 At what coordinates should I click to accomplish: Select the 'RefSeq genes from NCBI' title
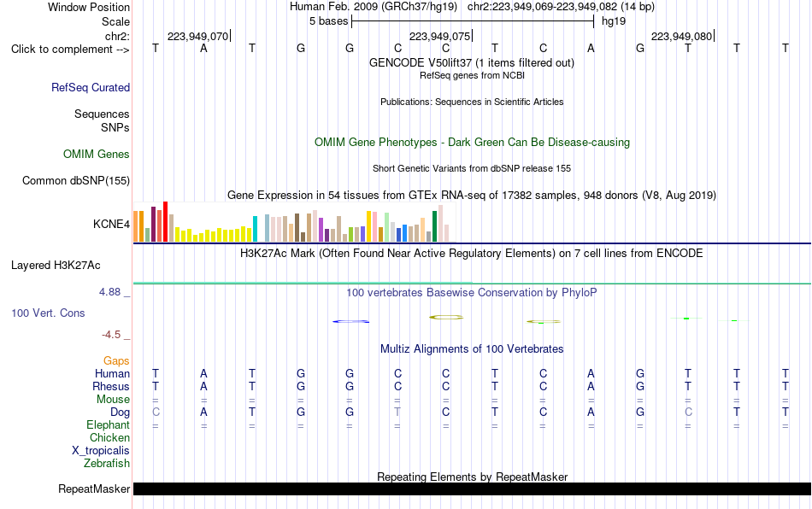(x=473, y=75)
